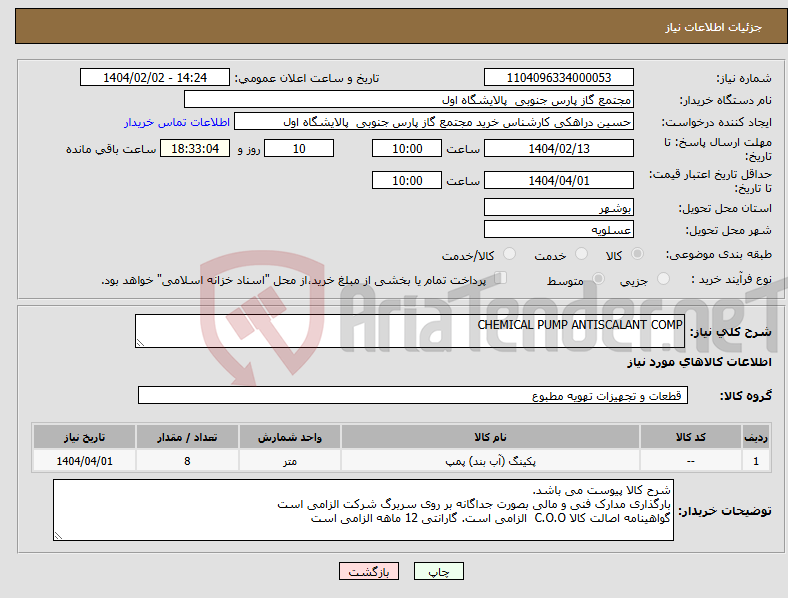Click the نام کالا column header
The width and height of the screenshot is (788, 598).
490,437
